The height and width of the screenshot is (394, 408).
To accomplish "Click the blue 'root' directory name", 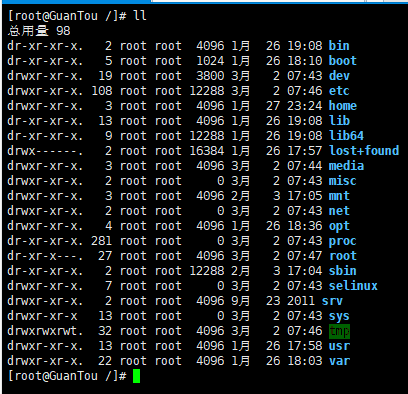I will tap(343, 256).
